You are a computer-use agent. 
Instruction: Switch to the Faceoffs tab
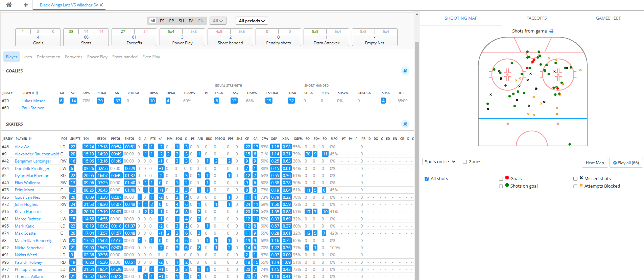pos(536,18)
